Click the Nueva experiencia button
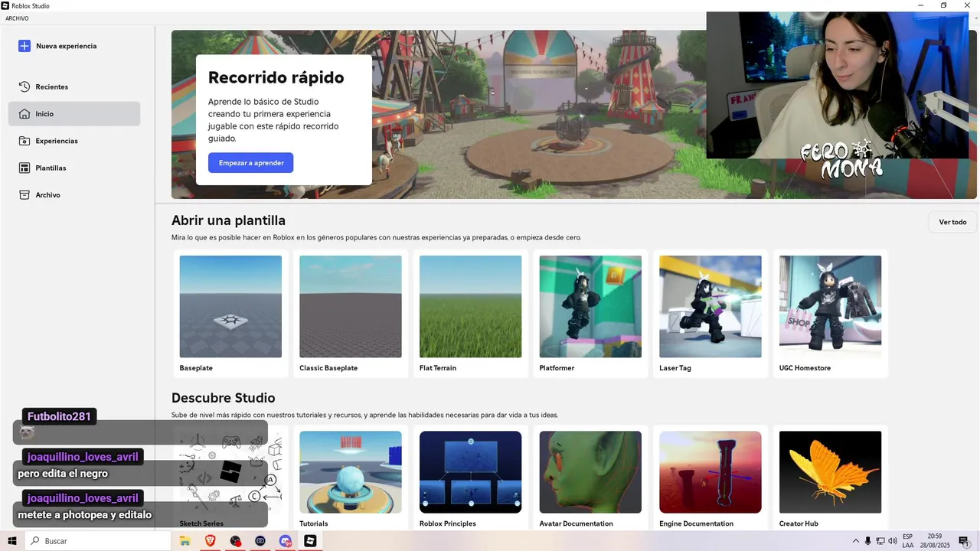The width and height of the screenshot is (980, 551). (x=58, y=46)
